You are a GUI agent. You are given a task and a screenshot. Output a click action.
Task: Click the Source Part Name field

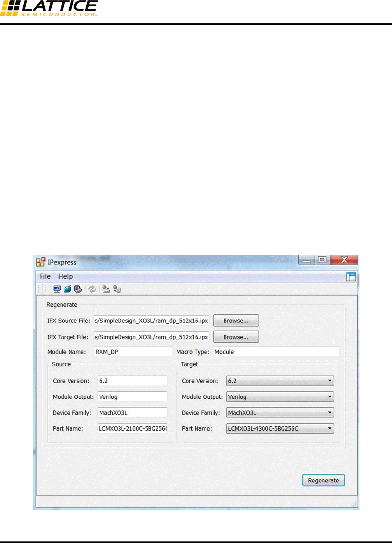point(132,429)
